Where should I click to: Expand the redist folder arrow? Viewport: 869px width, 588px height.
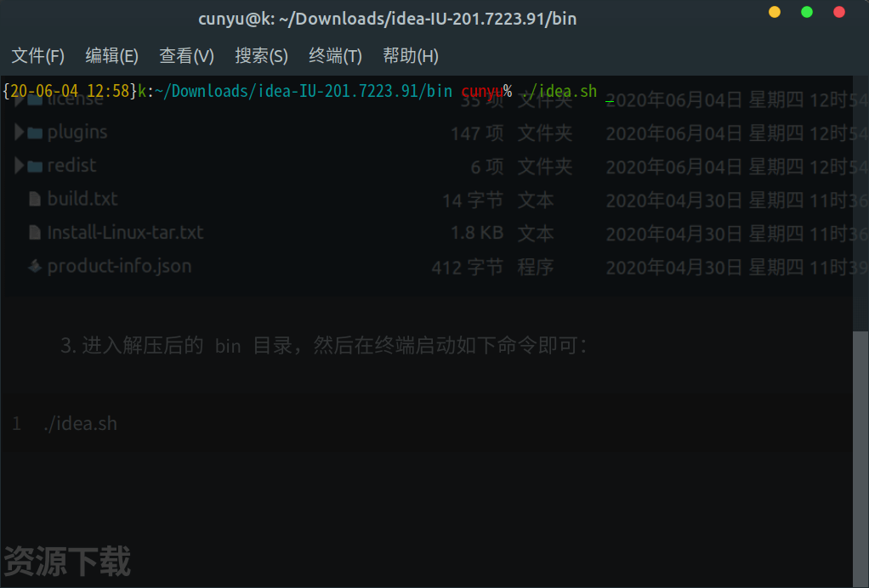point(19,165)
